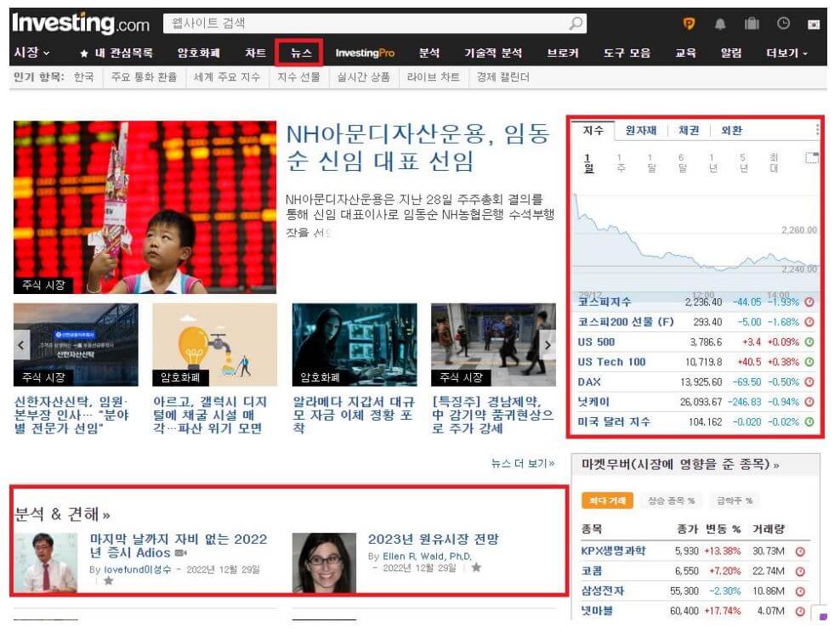Open the 경제 캘린더 quick link

pyautogui.click(x=502, y=77)
